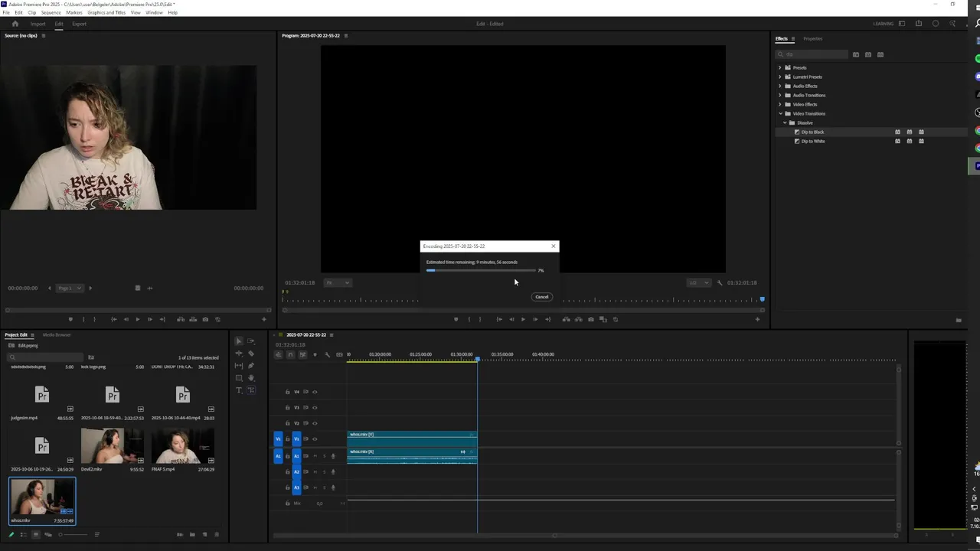Screen dimensions: 980x551
Task: Click the Home icon in header
Action: coord(15,24)
